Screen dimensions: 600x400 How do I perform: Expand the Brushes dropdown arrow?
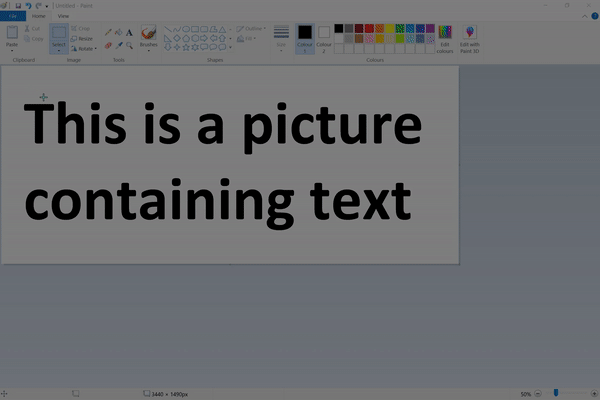tap(148, 51)
